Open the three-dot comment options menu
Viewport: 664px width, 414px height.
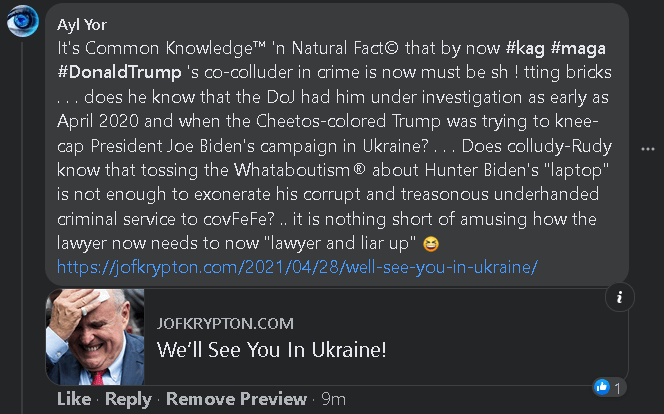coord(648,148)
